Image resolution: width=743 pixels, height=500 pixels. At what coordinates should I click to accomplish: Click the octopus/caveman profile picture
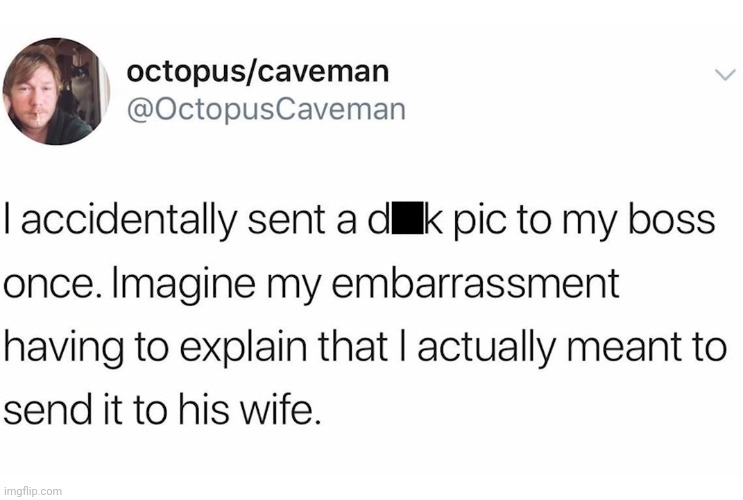(x=56, y=90)
